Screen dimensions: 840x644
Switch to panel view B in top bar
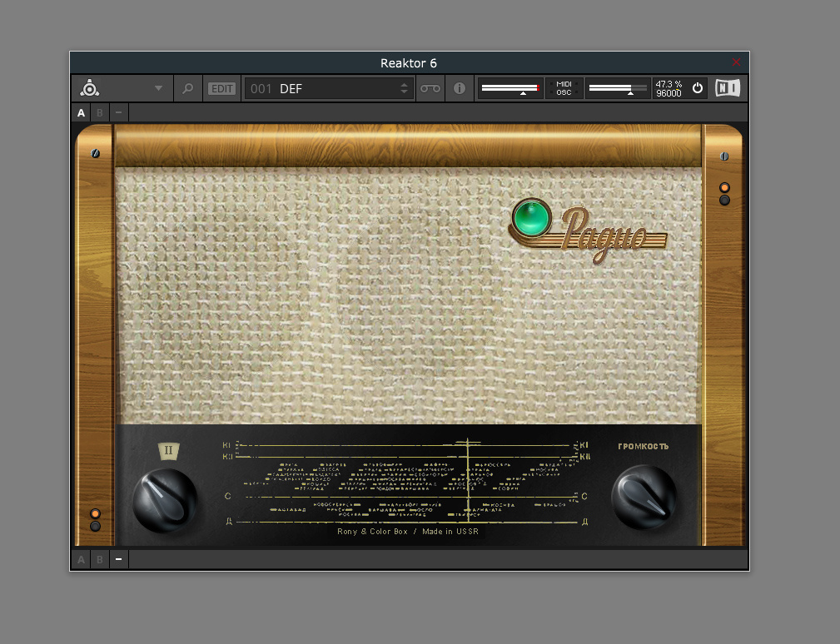point(100,113)
